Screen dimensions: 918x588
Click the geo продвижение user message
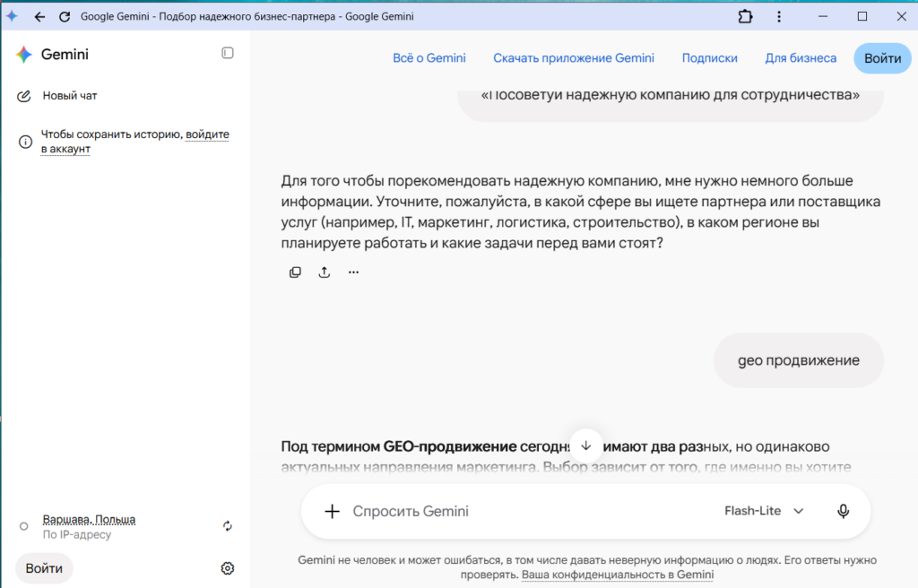[799, 360]
